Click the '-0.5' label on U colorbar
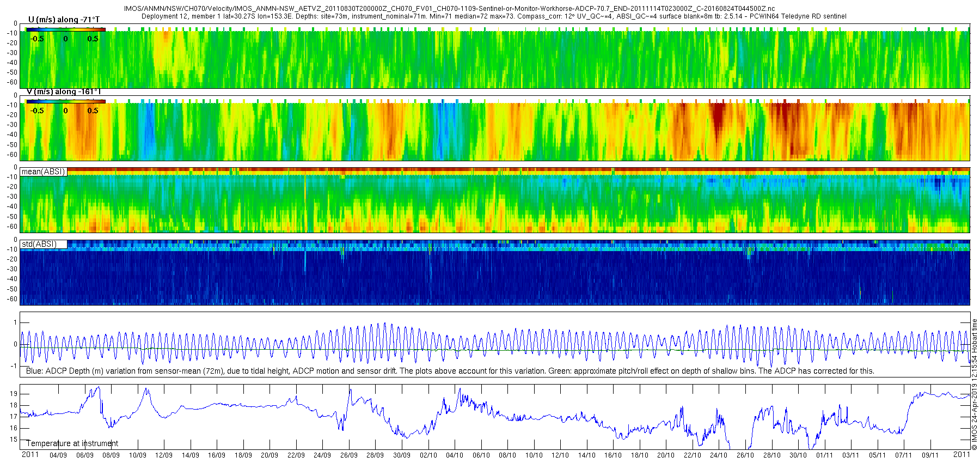This screenshot has width=980, height=463. [37, 39]
